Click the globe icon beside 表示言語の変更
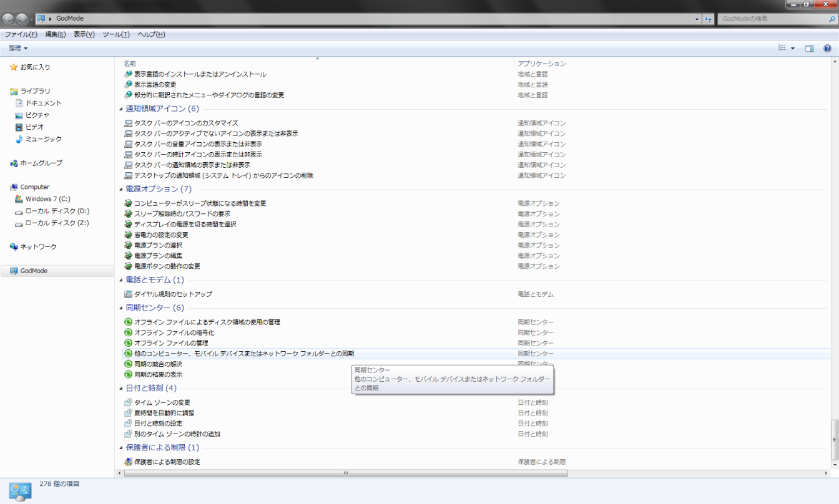Image resolution: width=839 pixels, height=504 pixels. (x=129, y=84)
